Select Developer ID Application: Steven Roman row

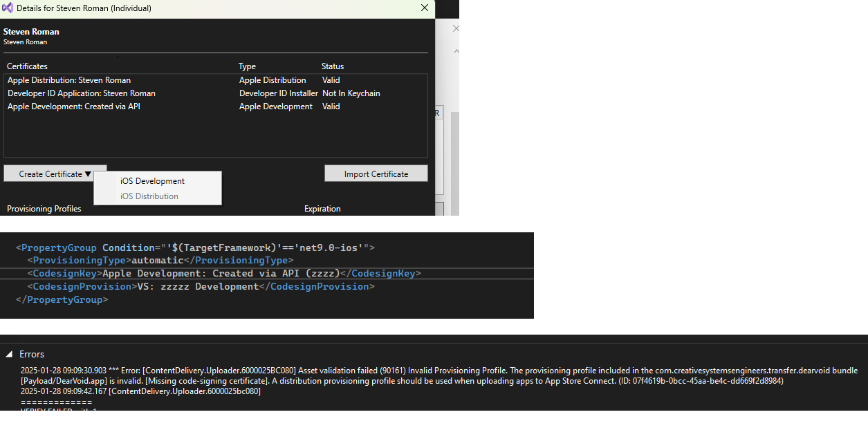(x=216, y=93)
